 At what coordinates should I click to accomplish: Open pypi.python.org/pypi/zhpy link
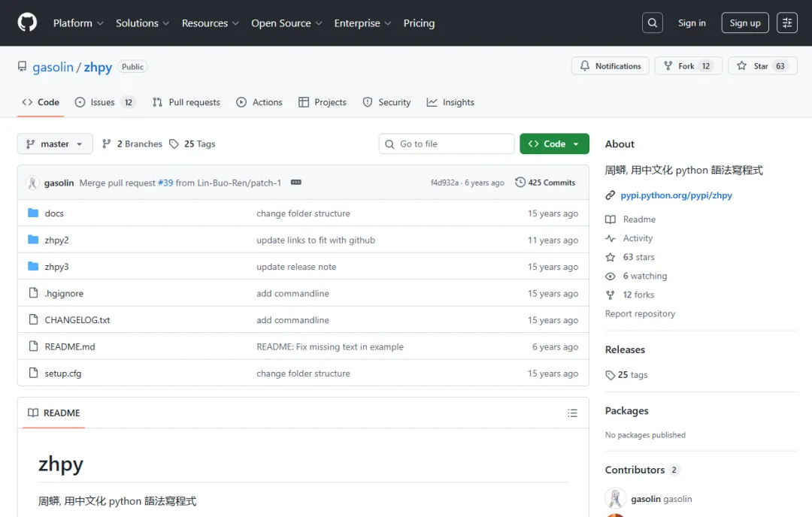[677, 195]
